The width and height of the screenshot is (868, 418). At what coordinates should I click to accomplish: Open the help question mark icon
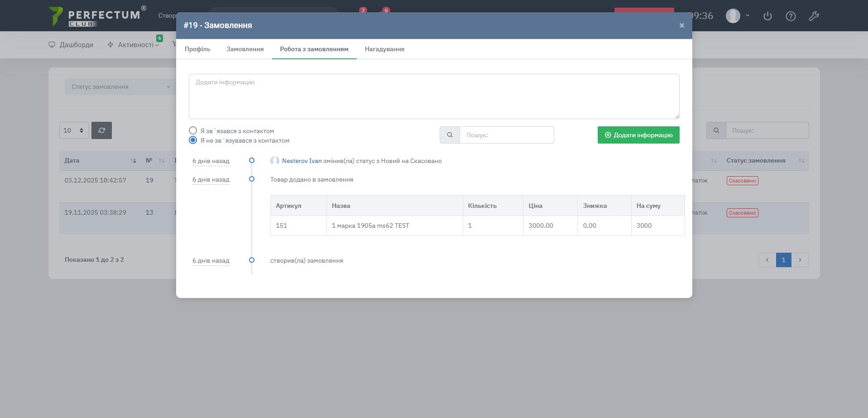click(790, 16)
